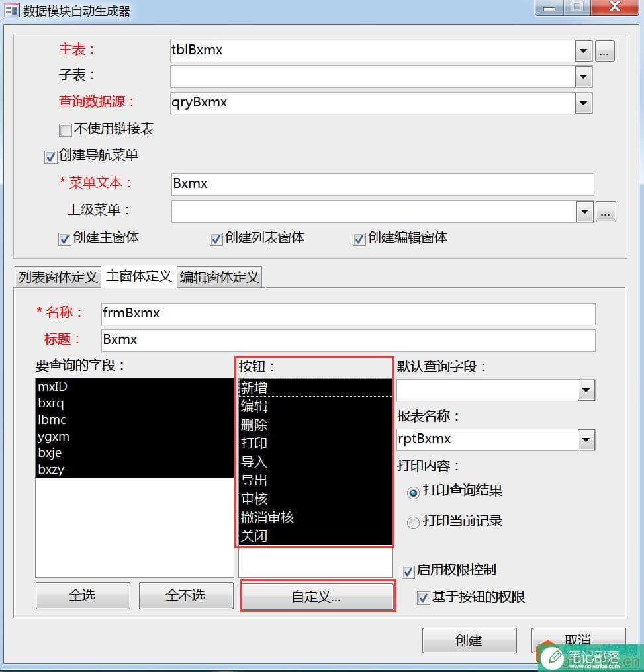This screenshot has height=672, width=644.
Task: Expand the 主表 dropdown arrow
Action: pyautogui.click(x=584, y=52)
